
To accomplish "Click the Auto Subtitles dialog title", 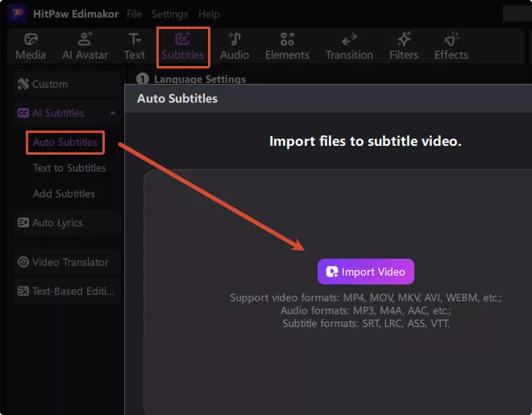I will click(x=177, y=98).
